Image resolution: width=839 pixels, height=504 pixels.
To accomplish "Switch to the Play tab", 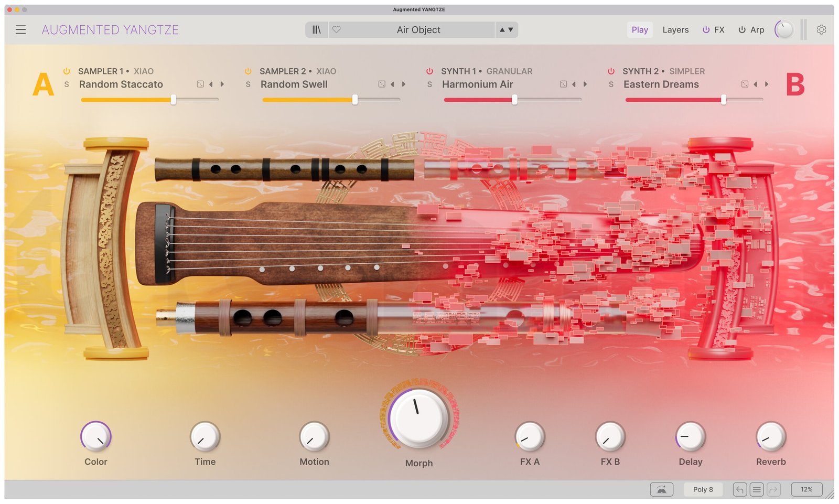I will click(639, 30).
